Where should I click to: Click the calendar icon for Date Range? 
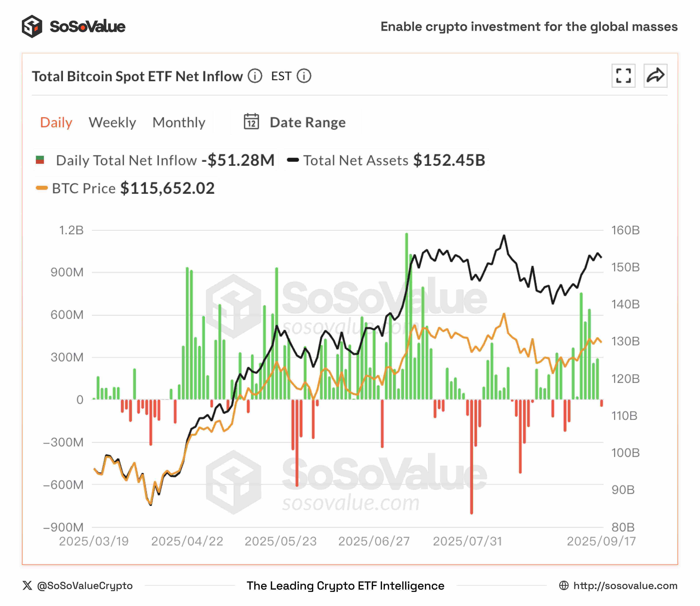[x=251, y=122]
